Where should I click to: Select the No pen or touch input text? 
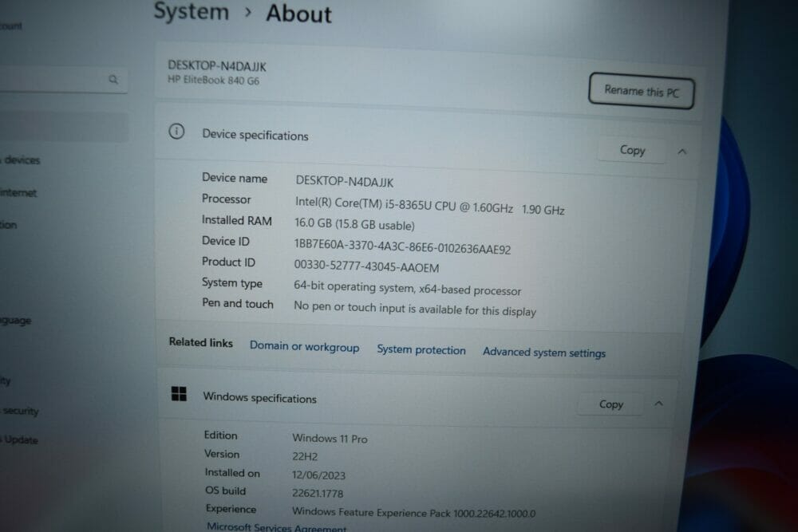415,309
